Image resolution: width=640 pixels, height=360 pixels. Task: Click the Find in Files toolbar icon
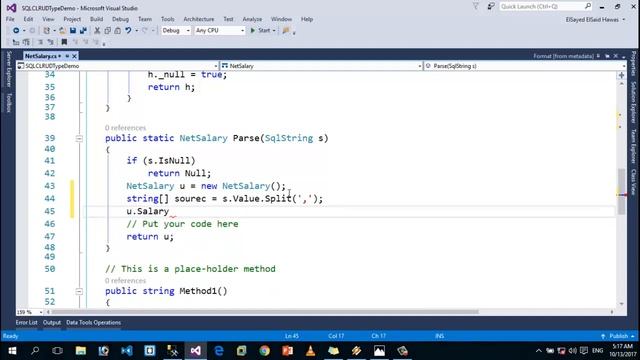286,31
